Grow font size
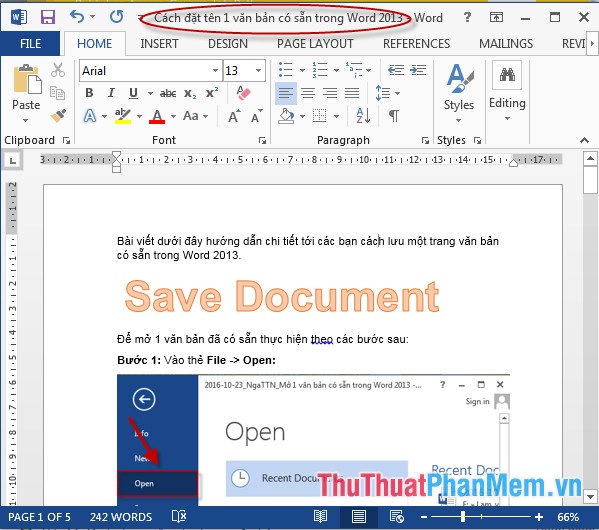 pyautogui.click(x=234, y=116)
